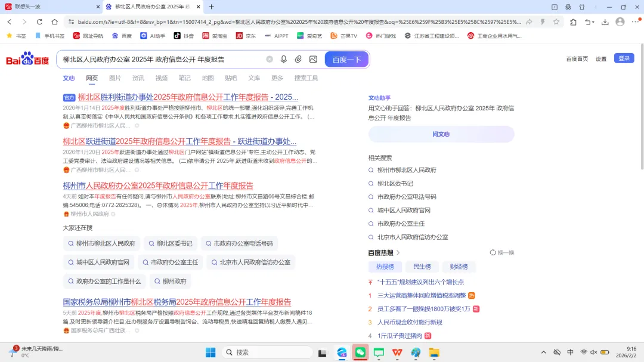Screen dimensions: 644x362
Task: Switch to the 文库 results tab
Action: tap(254, 78)
